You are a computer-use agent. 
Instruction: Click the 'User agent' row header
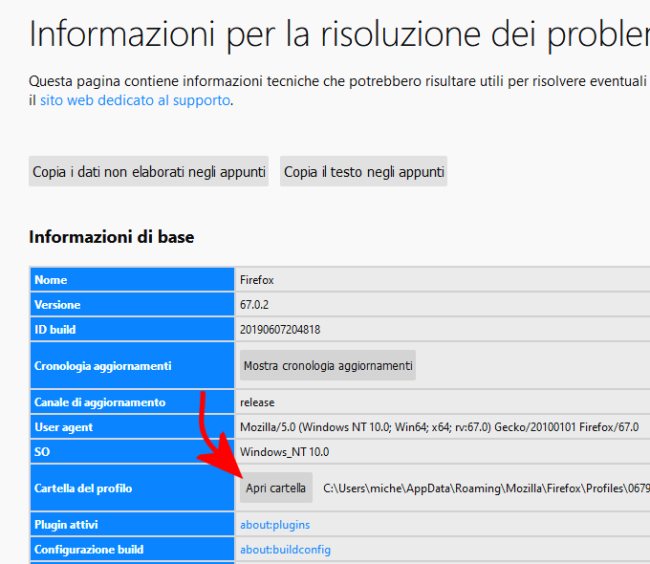[x=132, y=427]
